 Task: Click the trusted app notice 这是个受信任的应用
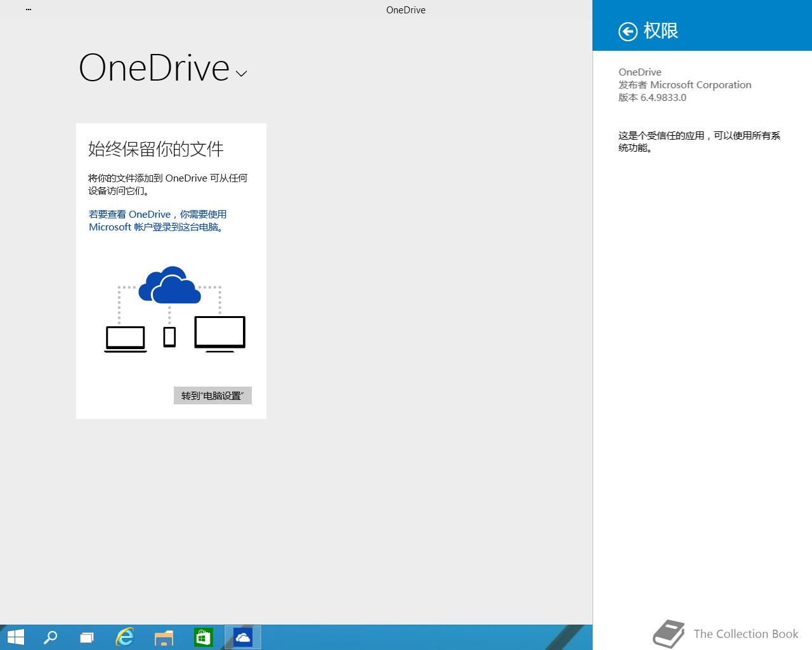[699, 141]
